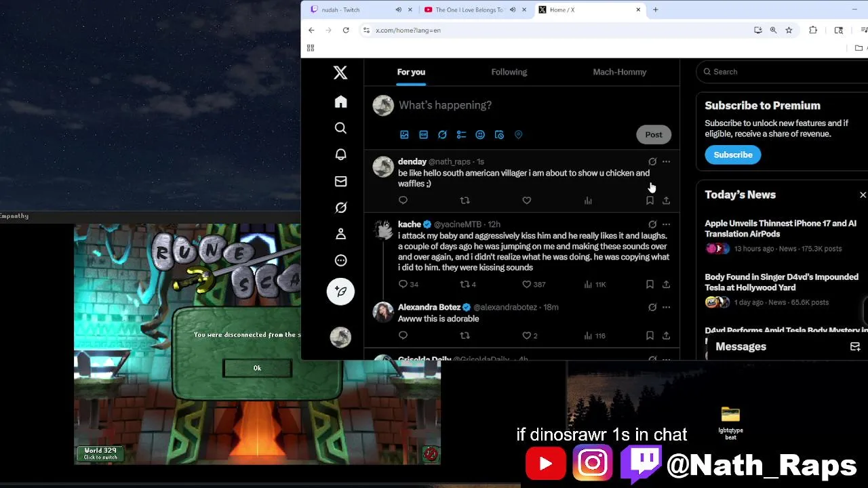Open browser extensions puzzle icon
The image size is (868, 488).
813,30
